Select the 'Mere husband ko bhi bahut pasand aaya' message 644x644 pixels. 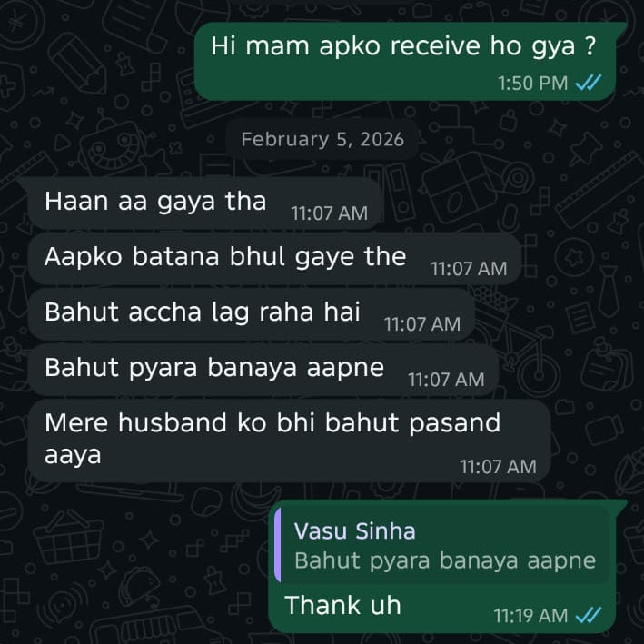pos(289,441)
